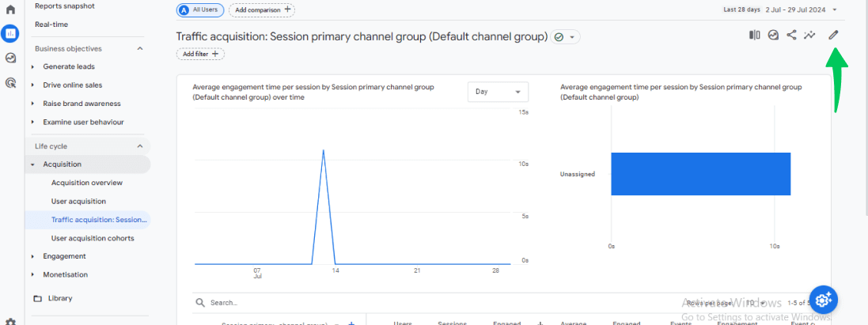
Task: Expand Drive online sales topic
Action: pos(32,85)
